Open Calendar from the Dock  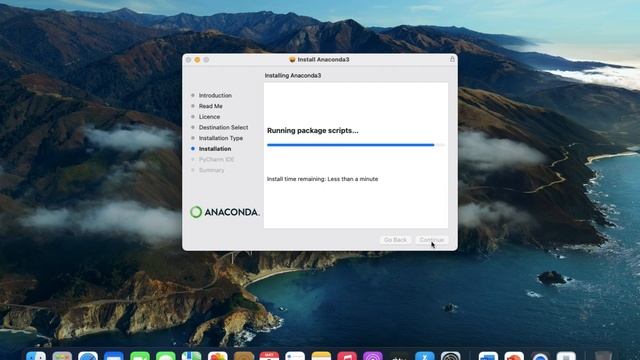269,356
